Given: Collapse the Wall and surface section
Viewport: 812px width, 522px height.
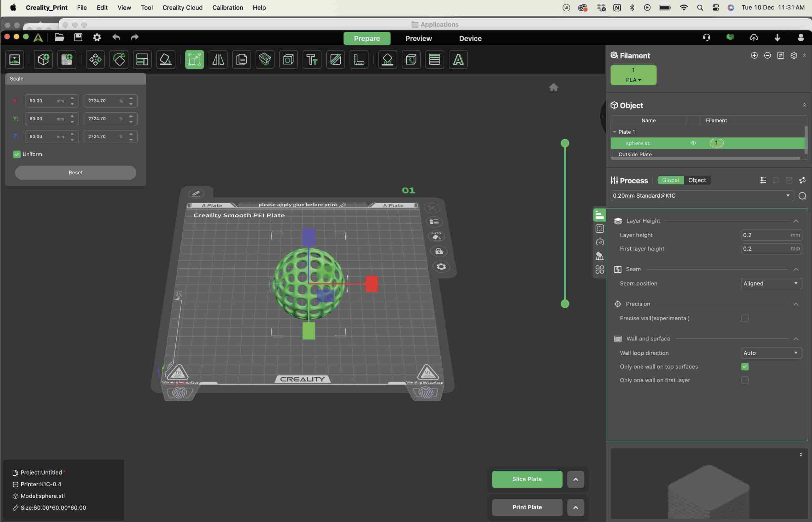Looking at the screenshot, I should tap(796, 339).
